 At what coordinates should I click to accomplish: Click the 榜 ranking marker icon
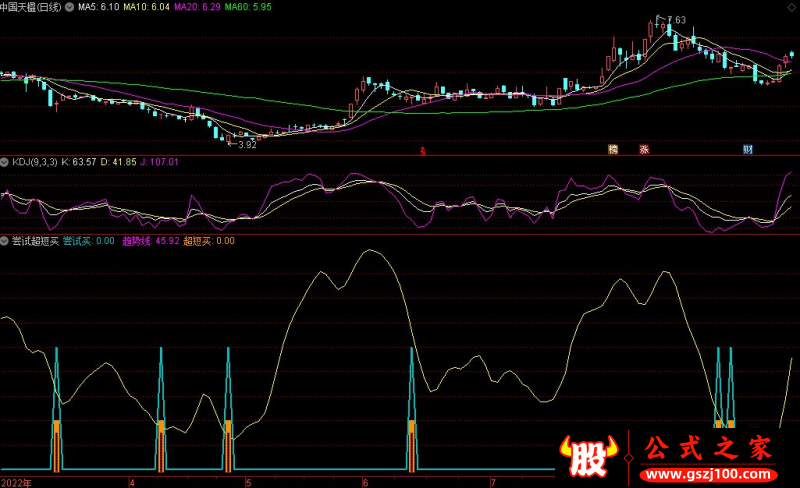pos(613,150)
